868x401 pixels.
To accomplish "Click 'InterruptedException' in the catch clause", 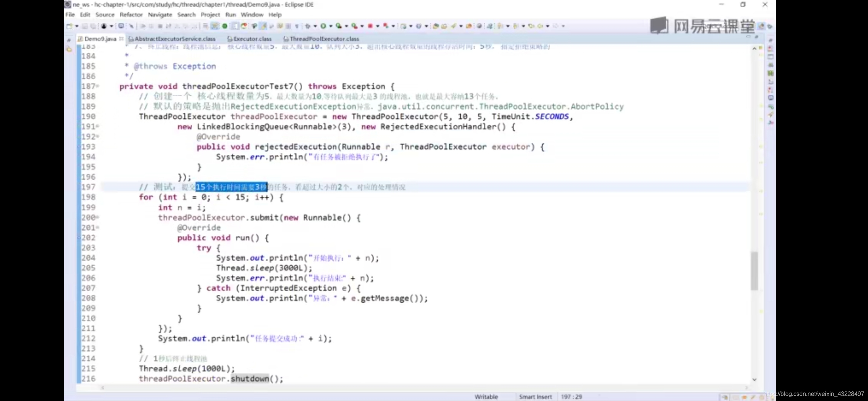I will tap(288, 288).
